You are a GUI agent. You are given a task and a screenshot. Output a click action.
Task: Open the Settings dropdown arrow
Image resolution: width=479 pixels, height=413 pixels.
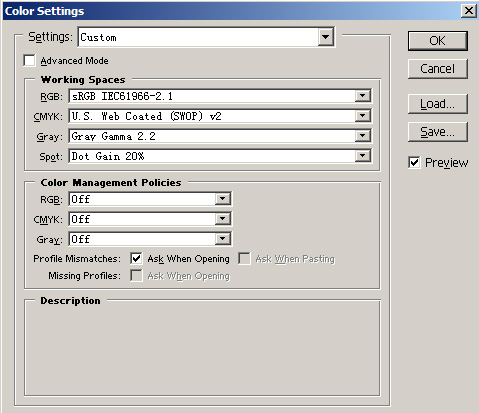tap(326, 37)
